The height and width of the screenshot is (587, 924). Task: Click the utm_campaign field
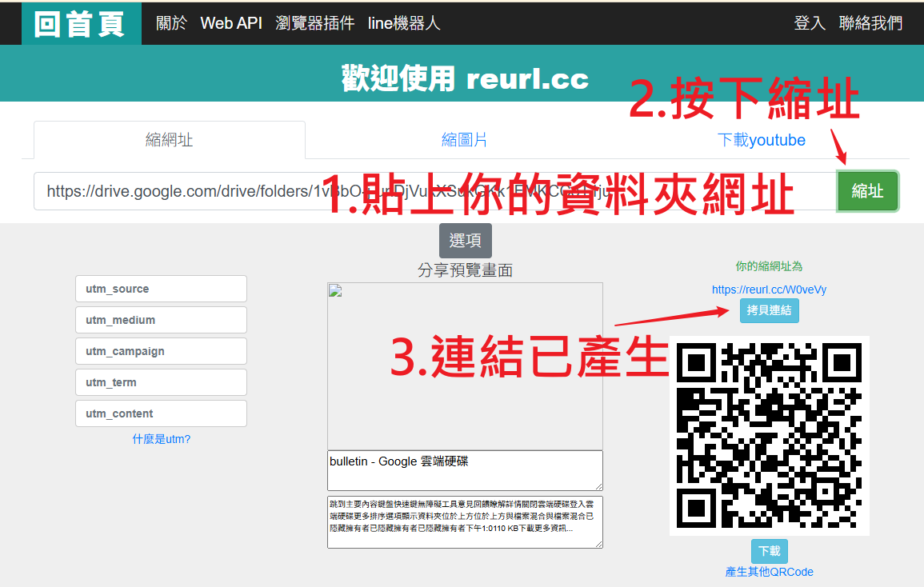161,351
